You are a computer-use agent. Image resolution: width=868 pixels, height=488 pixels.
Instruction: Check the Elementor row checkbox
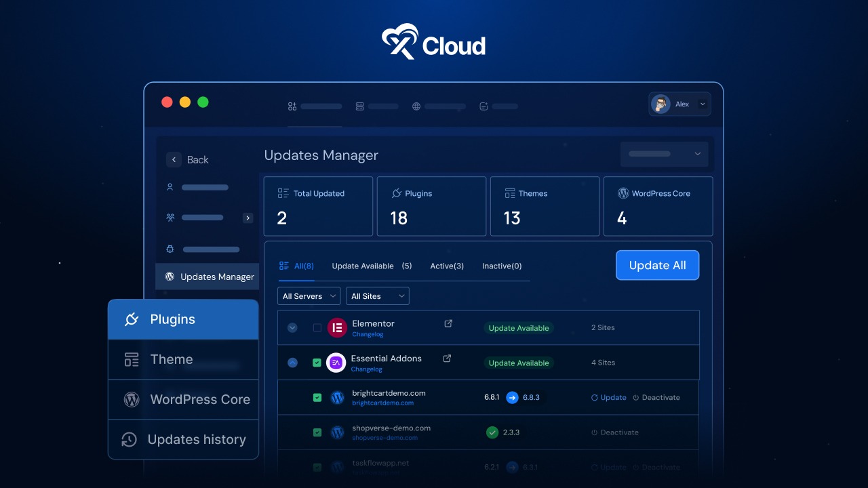point(317,327)
